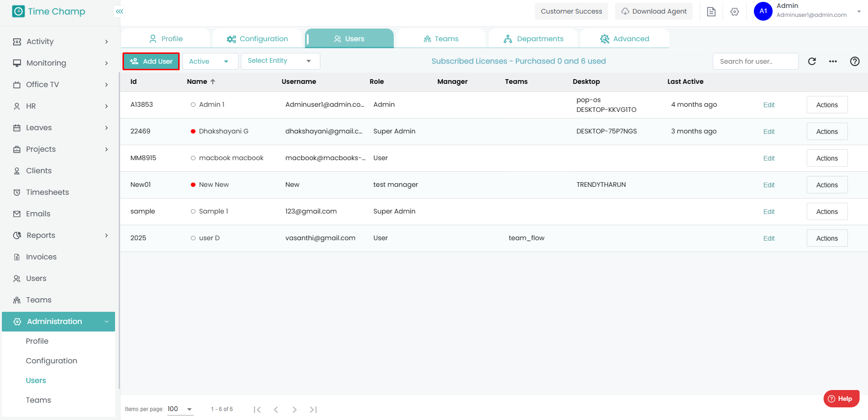Sort the table by the Role column header
The width and height of the screenshot is (868, 420).
pyautogui.click(x=376, y=81)
